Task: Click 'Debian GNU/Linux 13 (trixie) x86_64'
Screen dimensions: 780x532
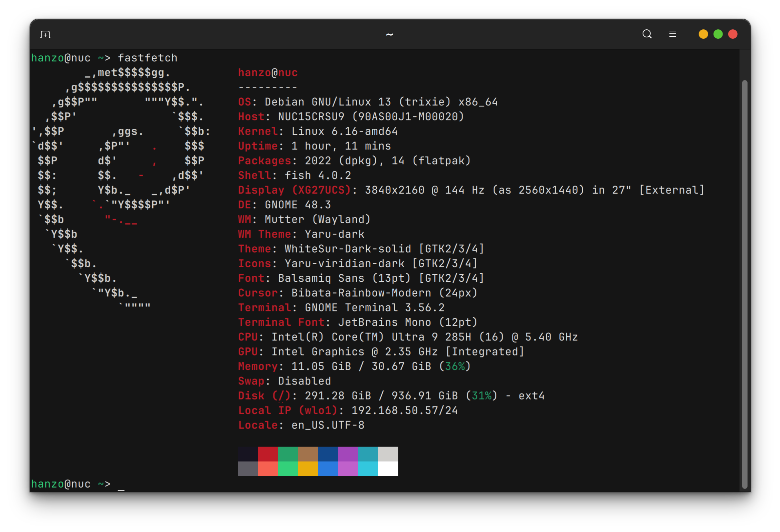Action: click(381, 102)
